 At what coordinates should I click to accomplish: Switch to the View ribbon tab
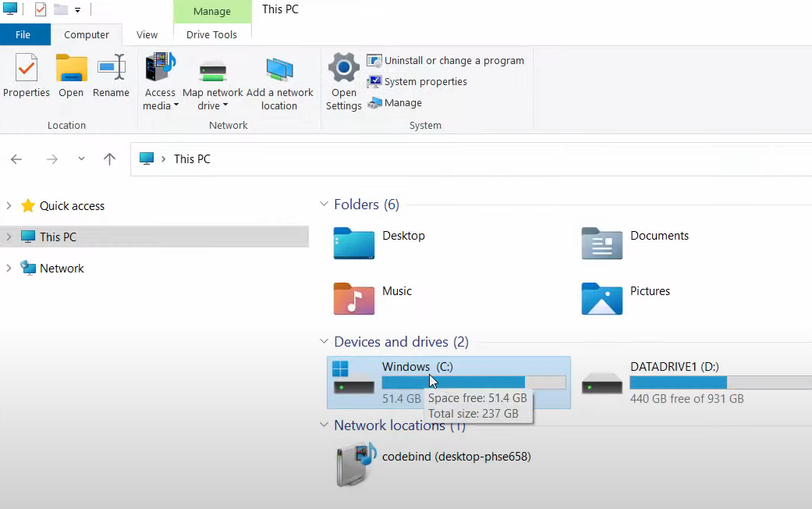[x=147, y=34]
